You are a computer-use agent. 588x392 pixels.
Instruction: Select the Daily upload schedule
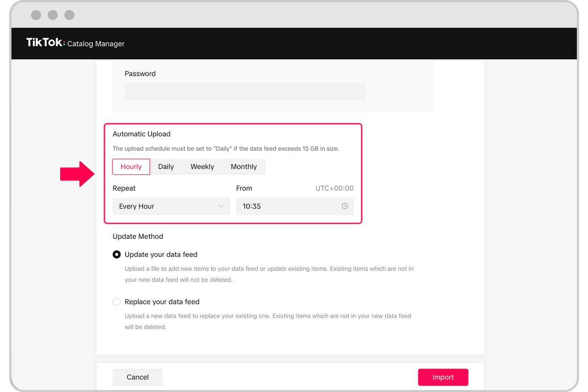(x=166, y=167)
